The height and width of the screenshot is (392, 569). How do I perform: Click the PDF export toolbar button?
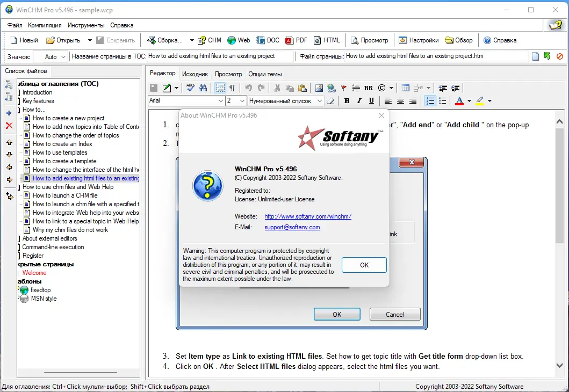[x=296, y=40]
